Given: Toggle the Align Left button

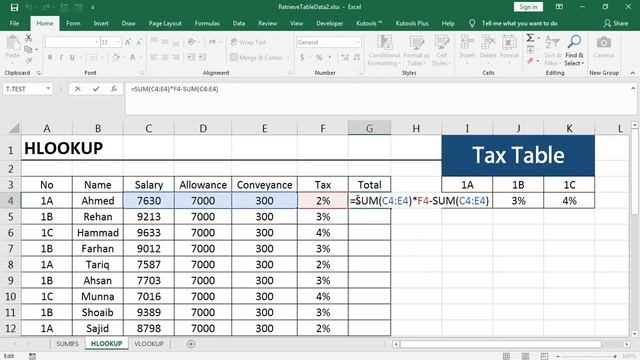Looking at the screenshot, I should point(154,58).
